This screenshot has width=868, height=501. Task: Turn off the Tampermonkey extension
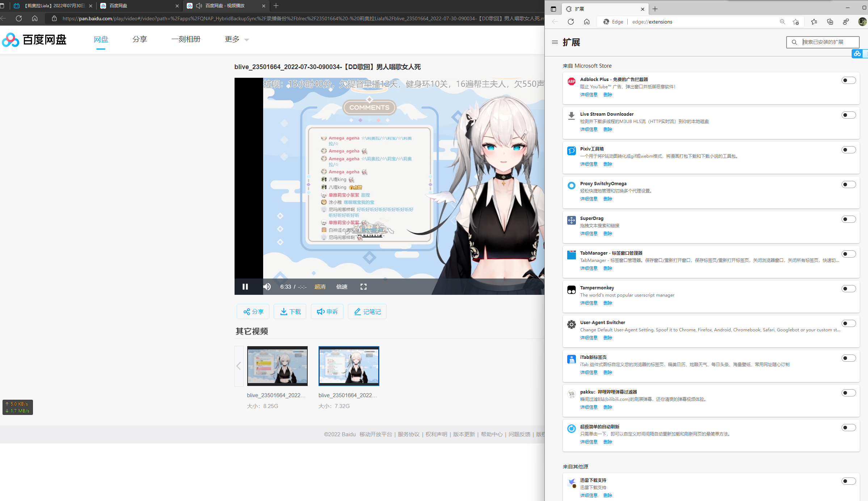[x=848, y=288]
